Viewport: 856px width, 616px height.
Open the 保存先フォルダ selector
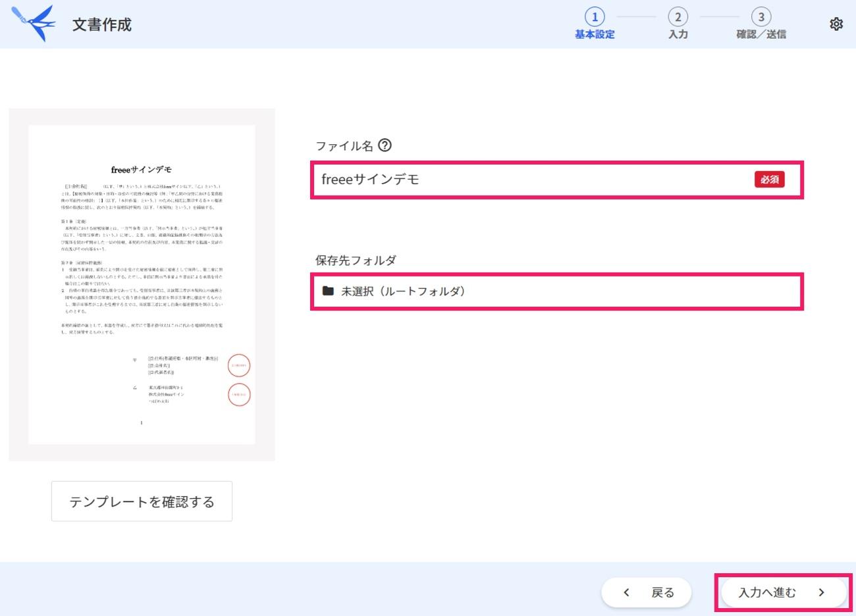click(x=557, y=292)
